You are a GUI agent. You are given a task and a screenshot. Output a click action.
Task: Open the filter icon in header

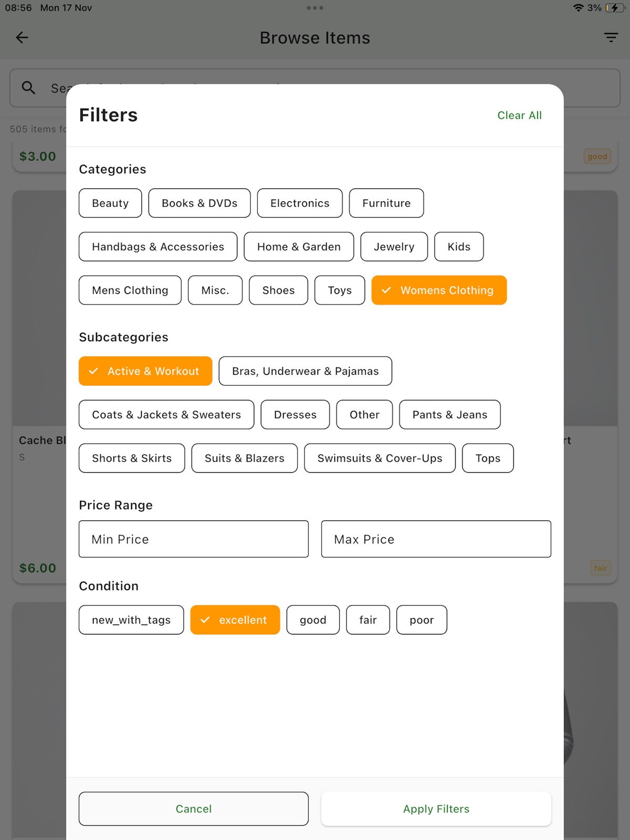(x=611, y=37)
